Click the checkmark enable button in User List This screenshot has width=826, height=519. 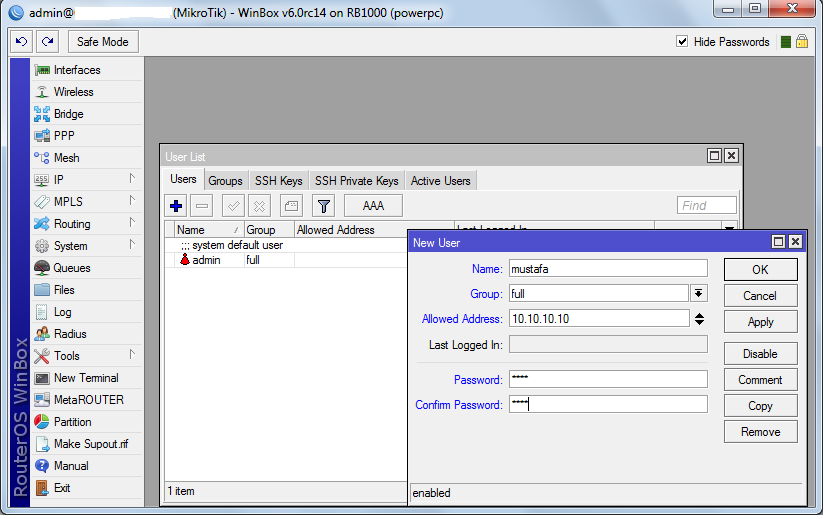[x=233, y=205]
